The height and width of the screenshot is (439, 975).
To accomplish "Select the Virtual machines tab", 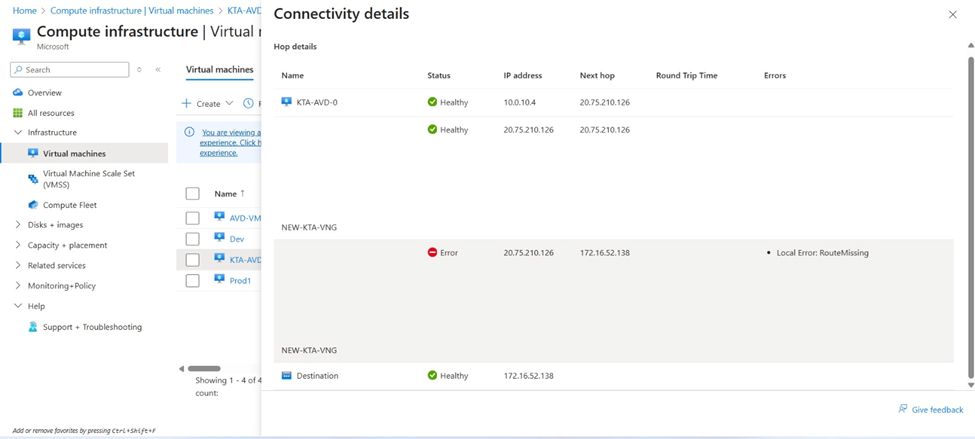I will tap(219, 70).
